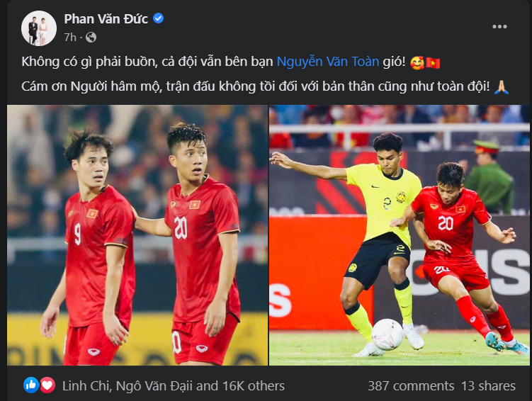The width and height of the screenshot is (532, 401).
Task: Click the red heart Love reaction icon
Action: click(47, 385)
